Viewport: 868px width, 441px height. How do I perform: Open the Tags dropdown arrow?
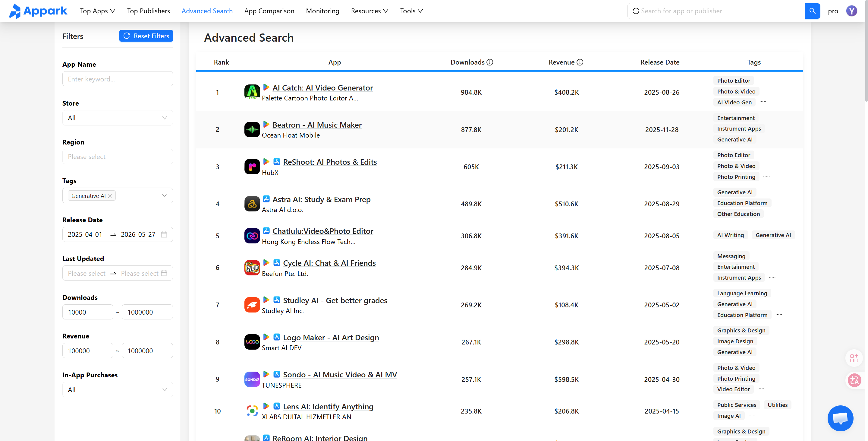[x=165, y=196]
